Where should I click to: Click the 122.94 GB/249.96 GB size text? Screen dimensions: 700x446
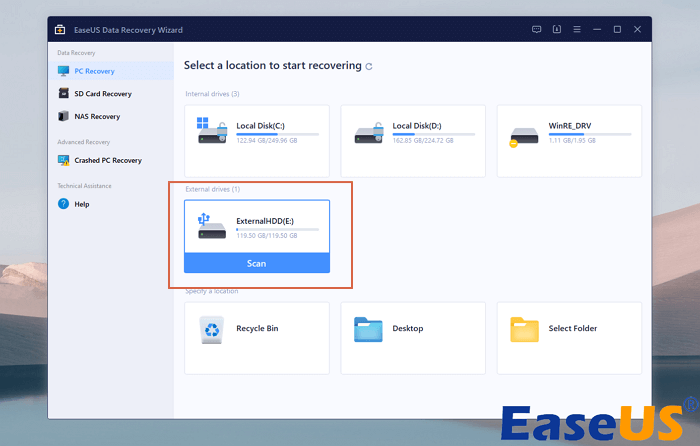tap(267, 141)
